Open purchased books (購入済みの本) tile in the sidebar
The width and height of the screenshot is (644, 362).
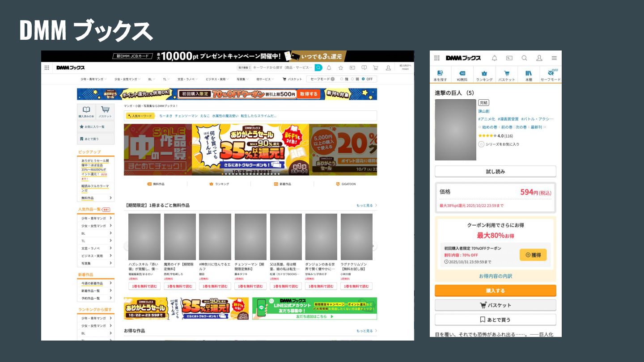point(86,112)
